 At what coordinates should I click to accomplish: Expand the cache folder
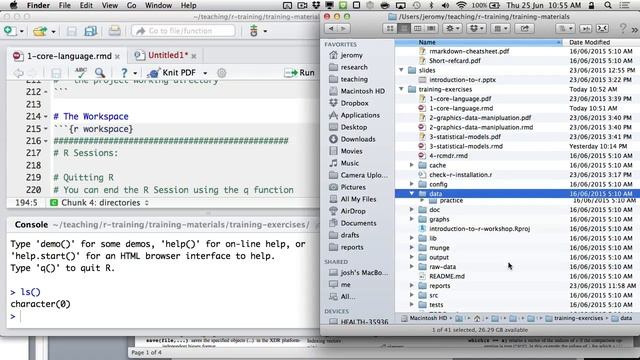412,165
